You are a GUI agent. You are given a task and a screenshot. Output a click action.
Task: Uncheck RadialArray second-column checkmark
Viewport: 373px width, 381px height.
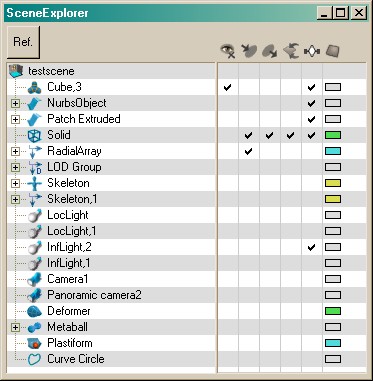pos(248,151)
